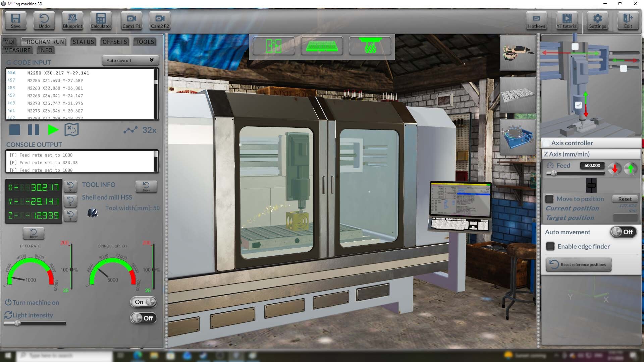Click the doors open/close icon above the machine
644x362 pixels.
273,46
